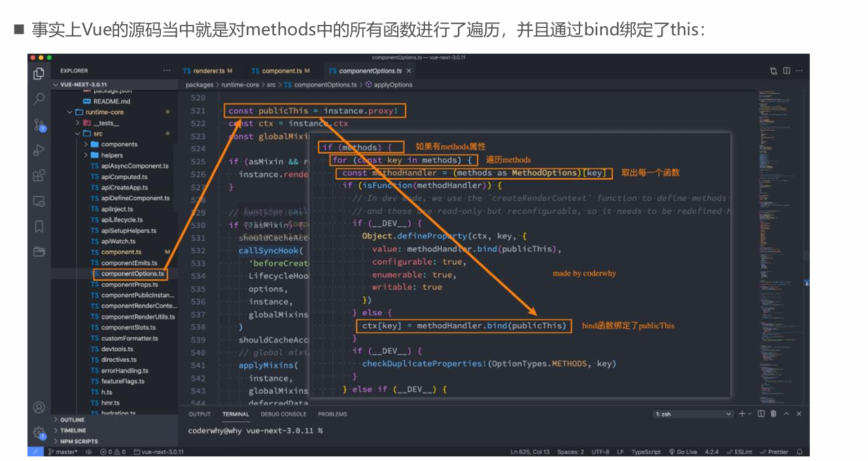This screenshot has height=461, width=868.
Task: Open the Source Control view
Action: click(x=39, y=124)
